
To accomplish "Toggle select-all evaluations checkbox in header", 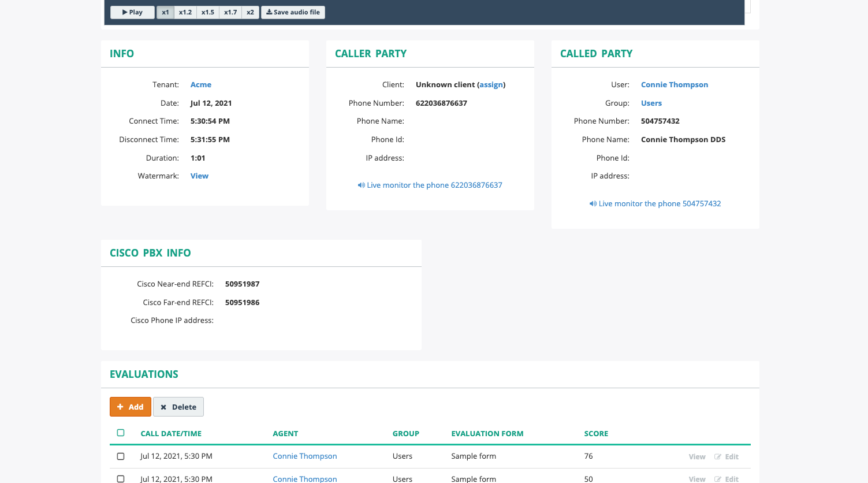I will (121, 433).
